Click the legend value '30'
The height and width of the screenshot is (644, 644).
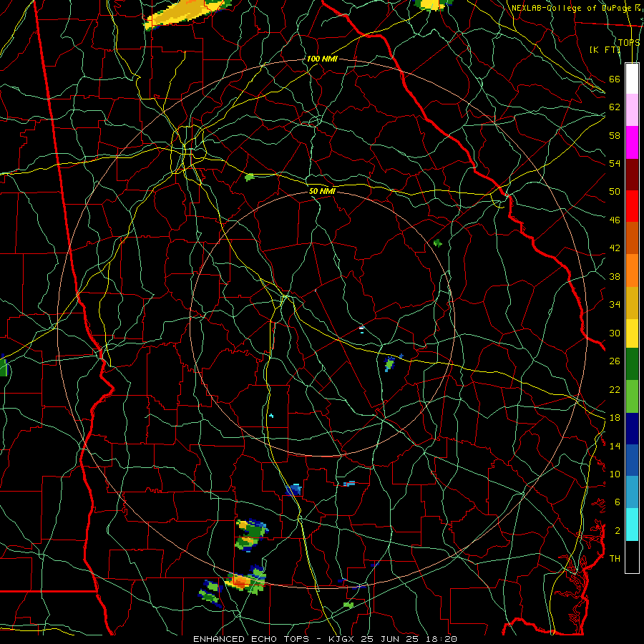click(615, 333)
